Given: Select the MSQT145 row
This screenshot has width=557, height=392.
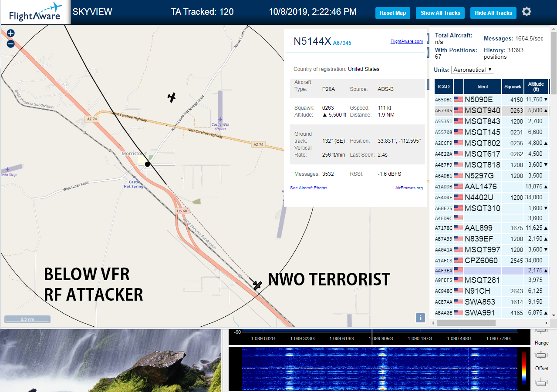Looking at the screenshot, I should 492,132.
